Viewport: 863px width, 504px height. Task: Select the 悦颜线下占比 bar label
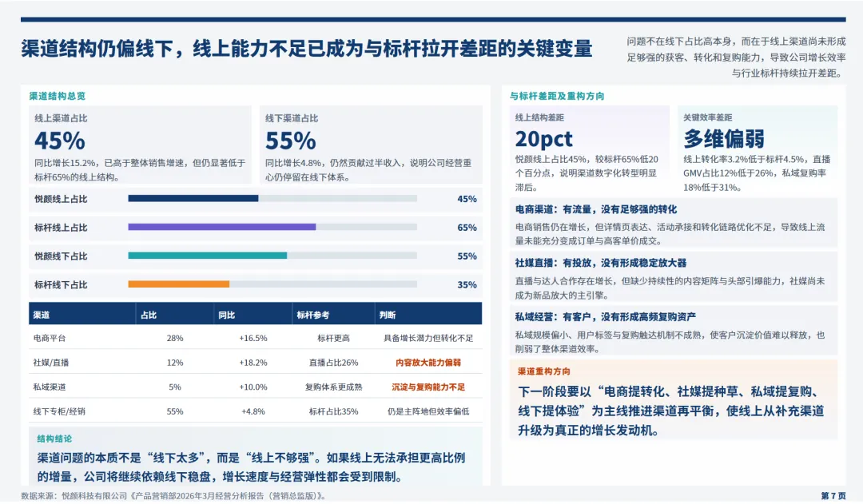click(66, 256)
